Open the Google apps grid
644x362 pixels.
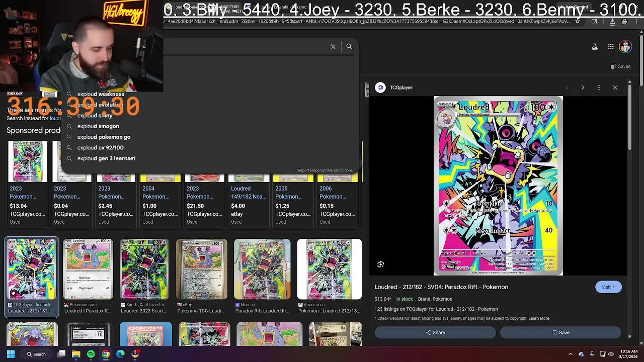coord(611,47)
